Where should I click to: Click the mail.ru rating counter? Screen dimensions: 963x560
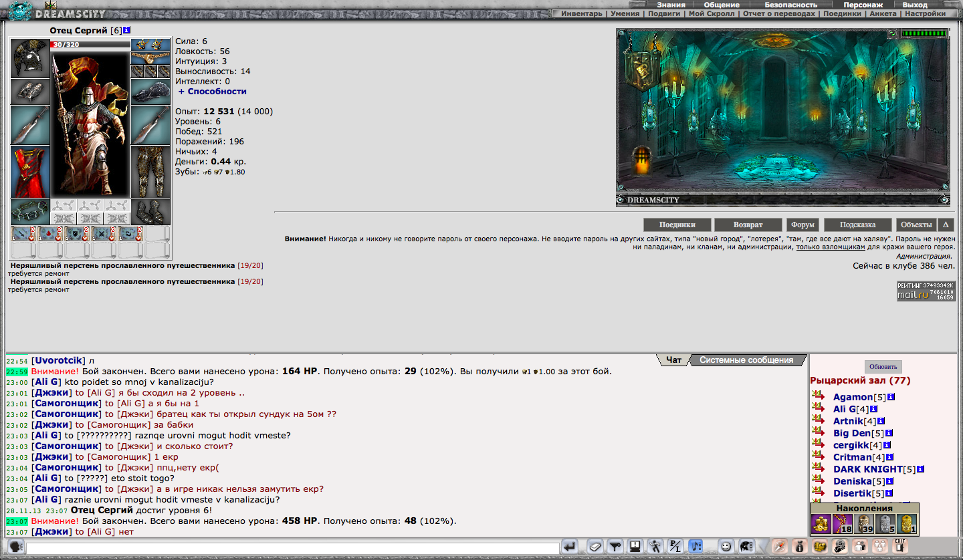[x=926, y=291]
